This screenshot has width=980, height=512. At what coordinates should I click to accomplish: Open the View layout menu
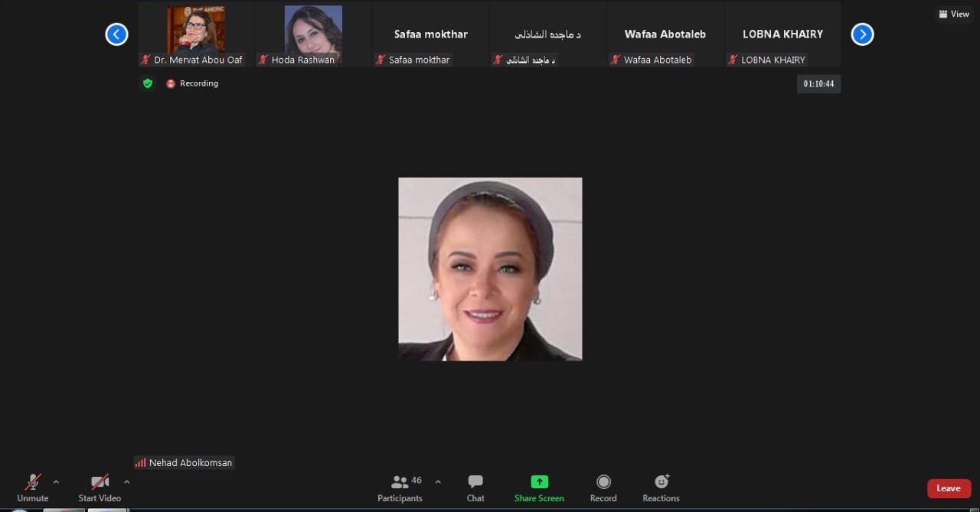click(x=954, y=14)
